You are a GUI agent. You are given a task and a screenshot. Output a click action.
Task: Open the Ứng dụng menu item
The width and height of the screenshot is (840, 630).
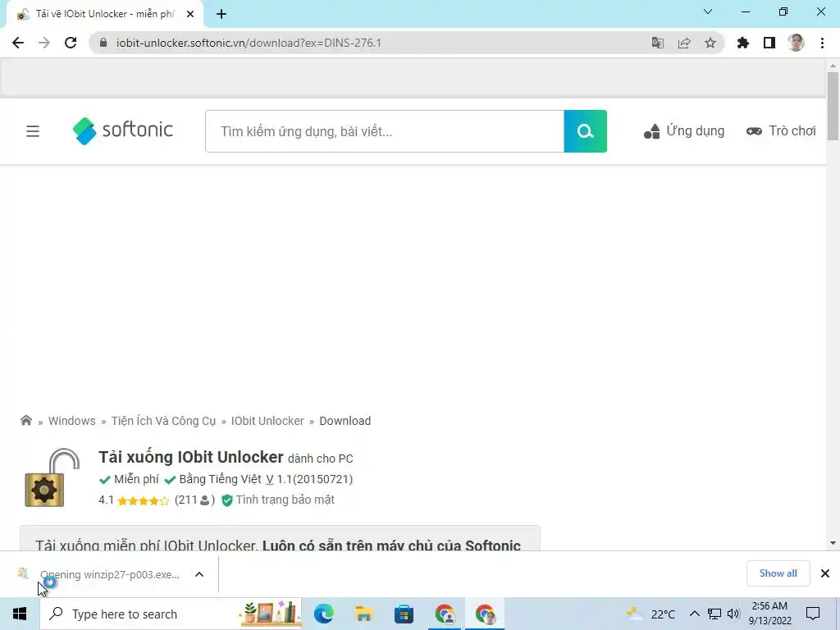(684, 130)
